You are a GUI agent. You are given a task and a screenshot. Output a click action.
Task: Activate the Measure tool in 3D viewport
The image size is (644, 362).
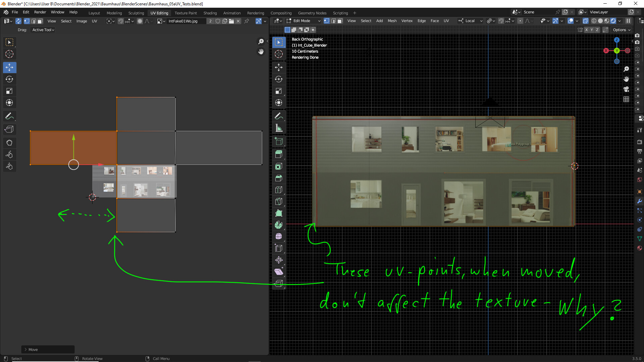click(279, 127)
